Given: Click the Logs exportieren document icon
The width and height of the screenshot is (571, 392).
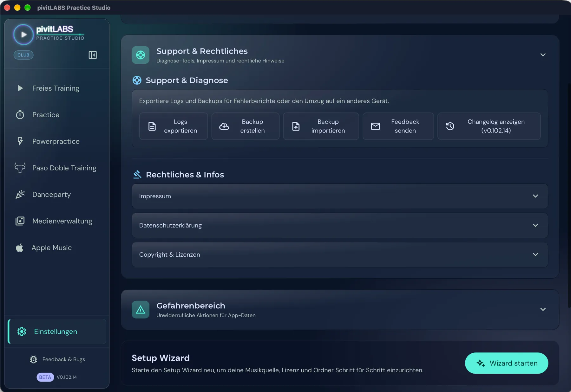Looking at the screenshot, I should (152, 126).
